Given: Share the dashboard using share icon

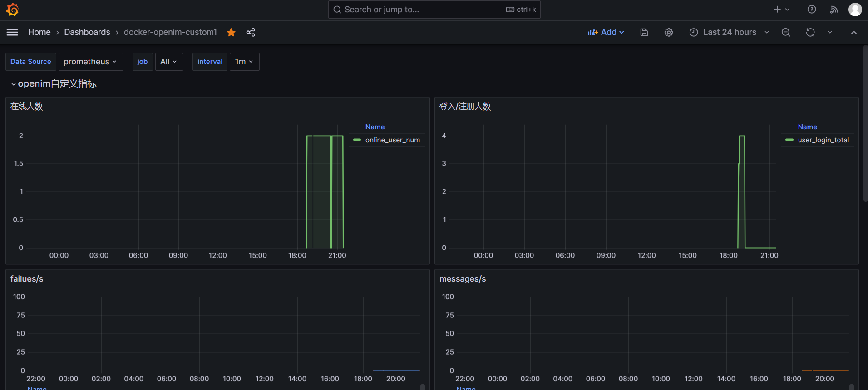Looking at the screenshot, I should tap(251, 32).
